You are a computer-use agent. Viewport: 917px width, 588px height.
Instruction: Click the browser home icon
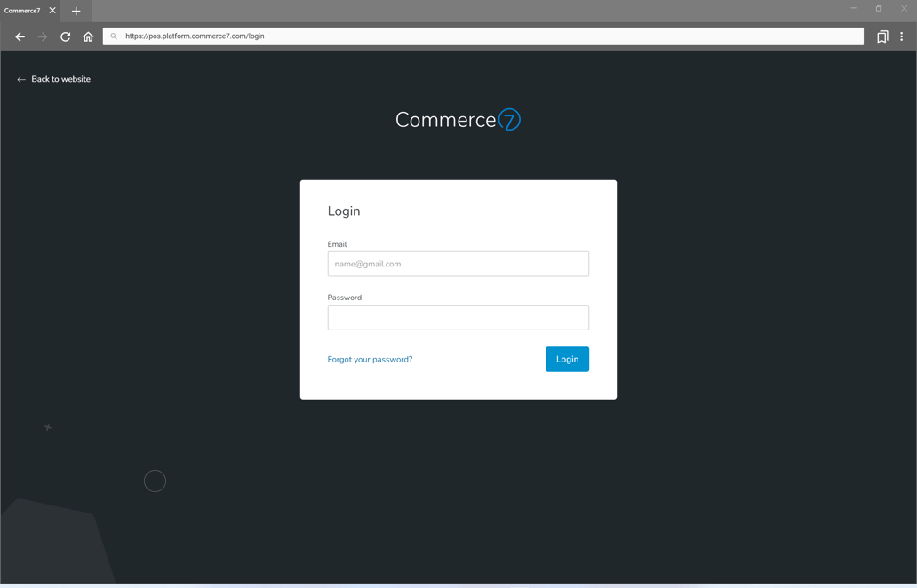(x=88, y=36)
